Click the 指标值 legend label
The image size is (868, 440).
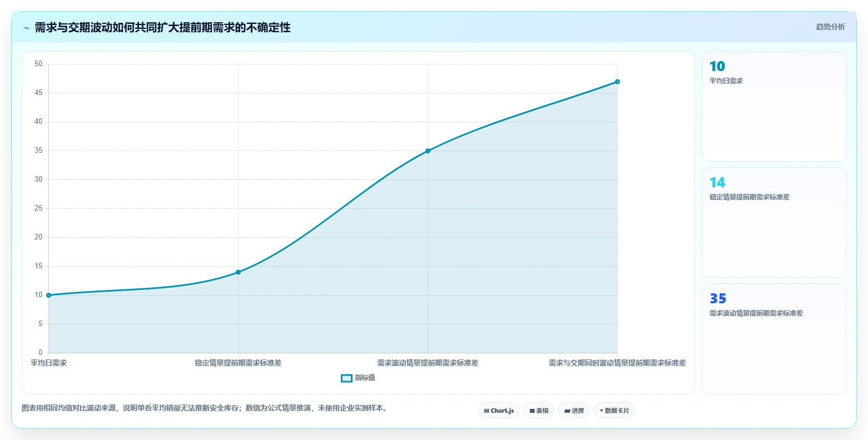click(365, 378)
